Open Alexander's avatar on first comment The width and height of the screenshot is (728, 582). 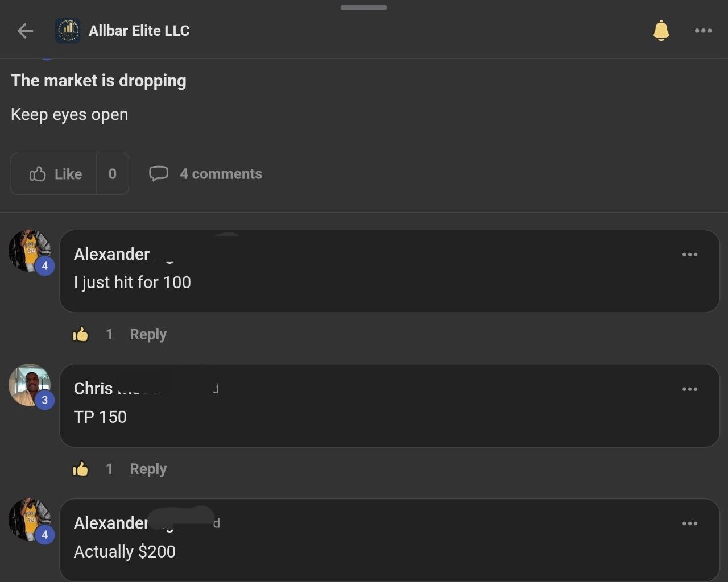click(x=30, y=251)
